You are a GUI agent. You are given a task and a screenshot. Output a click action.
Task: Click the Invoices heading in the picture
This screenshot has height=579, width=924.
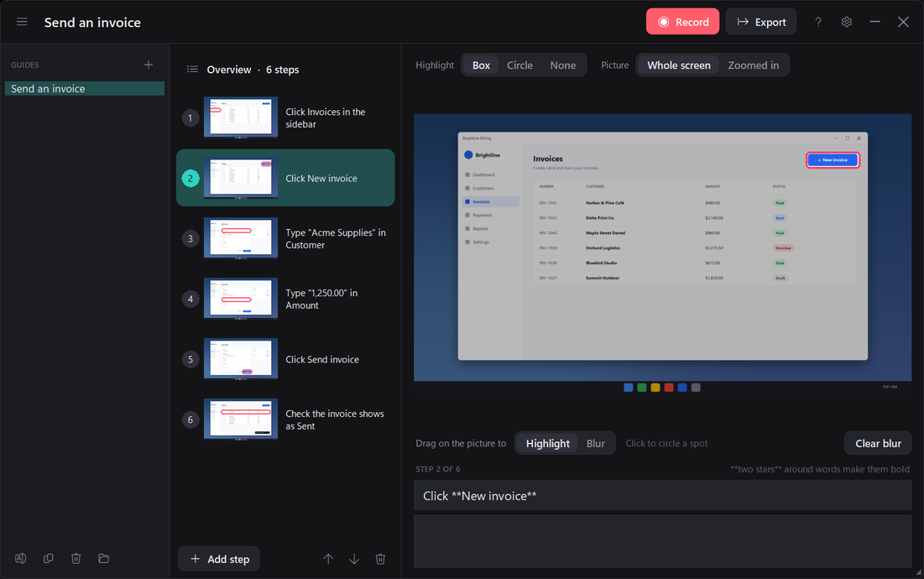point(548,159)
